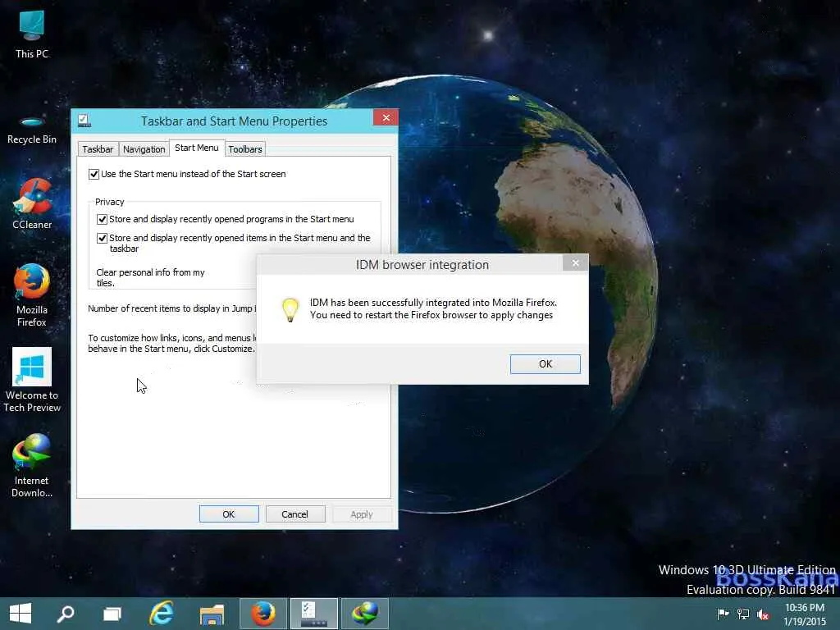Switch to Taskbar Properties taskbar button

tap(314, 614)
